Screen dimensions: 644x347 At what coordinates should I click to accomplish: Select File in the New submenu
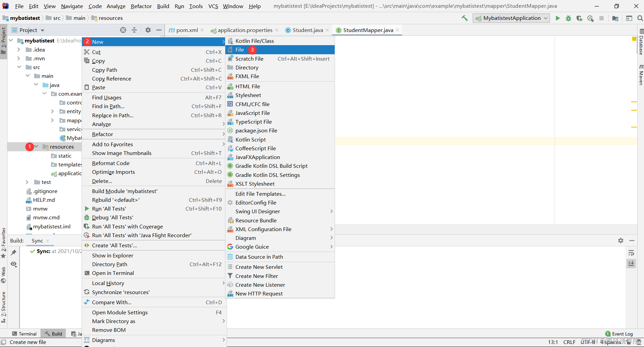click(280, 50)
